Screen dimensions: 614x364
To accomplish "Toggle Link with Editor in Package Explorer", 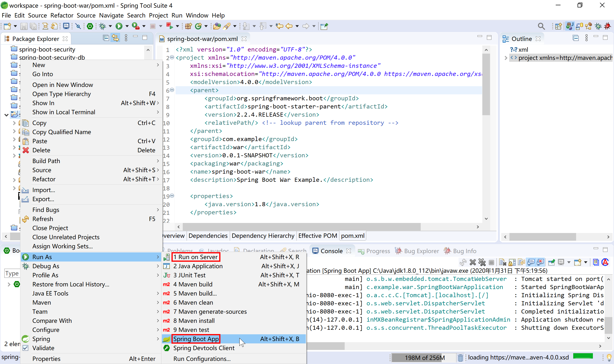I will [115, 38].
